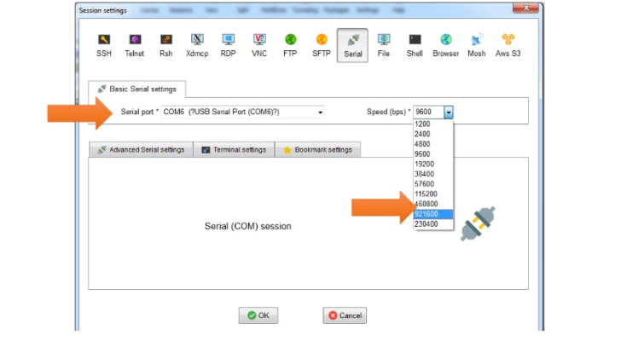Pick 460800 in the speed list
The width and height of the screenshot is (638, 364).
click(x=433, y=204)
